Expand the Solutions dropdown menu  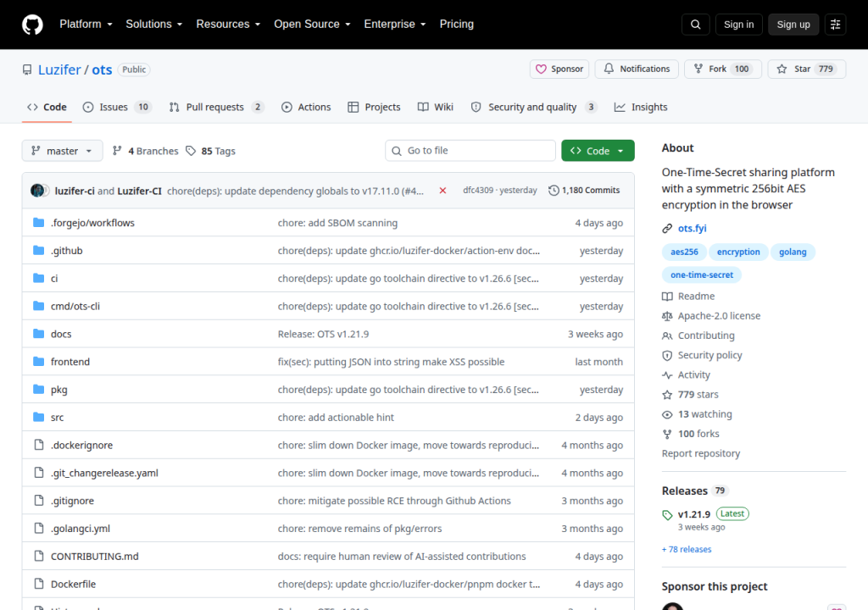coord(154,25)
